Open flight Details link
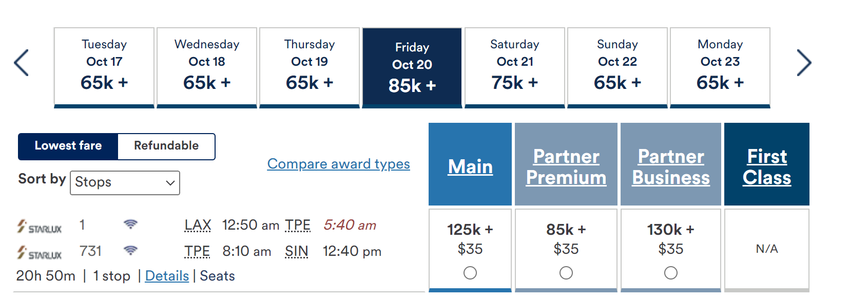 click(167, 276)
